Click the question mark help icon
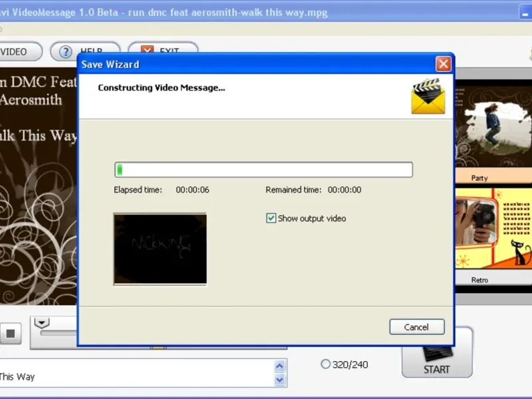The image size is (532, 399). pos(65,52)
